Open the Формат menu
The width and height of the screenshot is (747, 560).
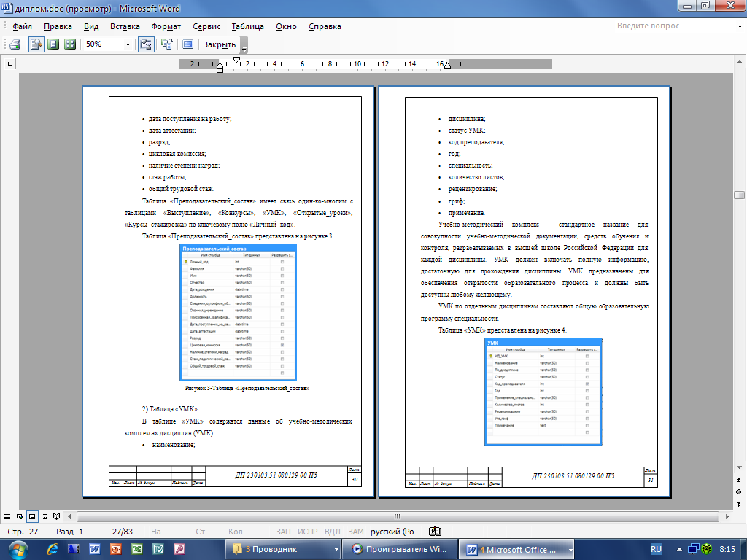166,26
